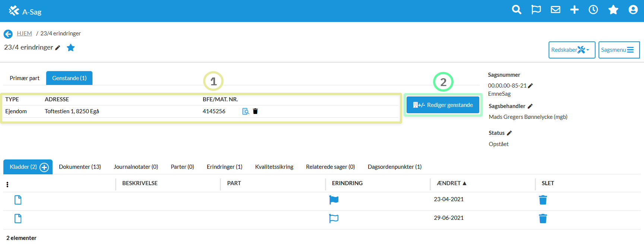Edit case title with pencil icon
The width and height of the screenshot is (644, 247).
click(58, 48)
